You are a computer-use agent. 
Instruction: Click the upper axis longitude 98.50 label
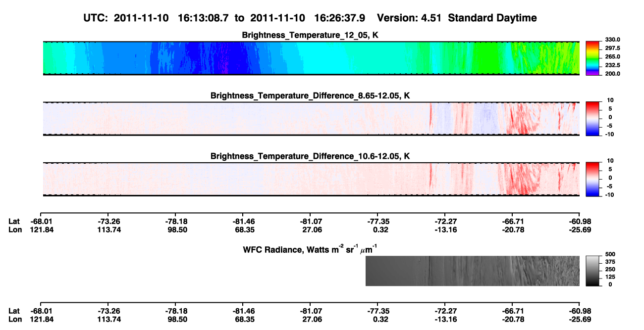pos(175,229)
